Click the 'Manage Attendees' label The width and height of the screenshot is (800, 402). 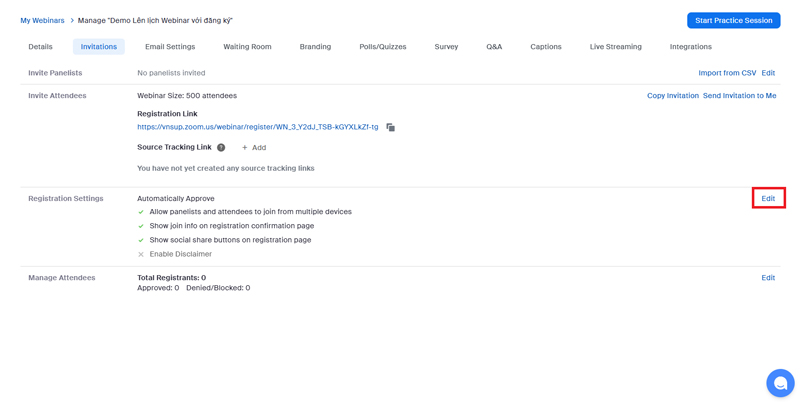pyautogui.click(x=62, y=278)
